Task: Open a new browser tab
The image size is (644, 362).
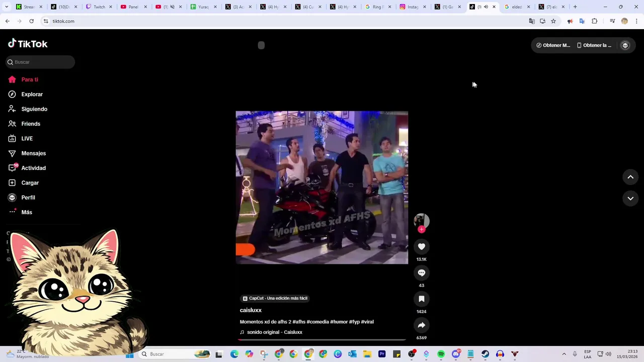Action: pyautogui.click(x=575, y=7)
